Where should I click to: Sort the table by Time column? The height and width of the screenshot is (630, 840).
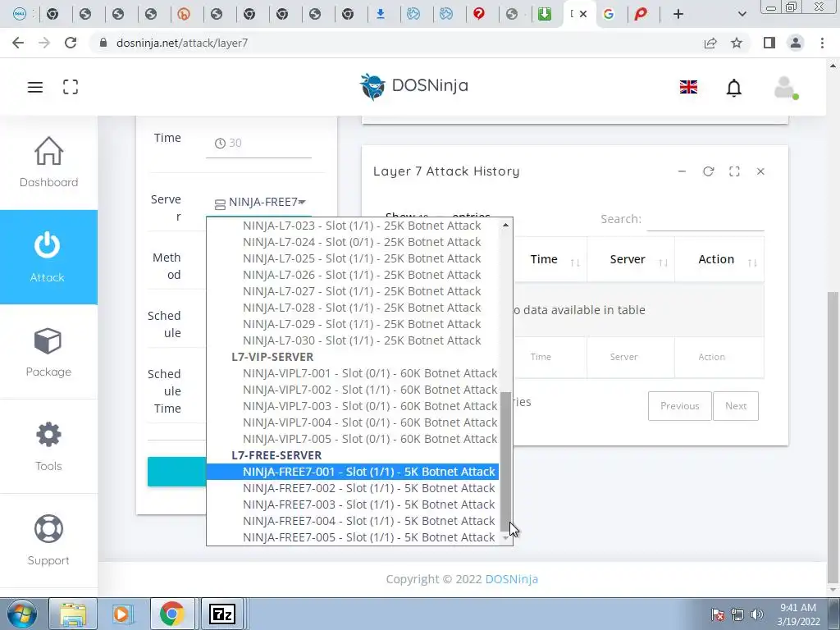point(550,259)
